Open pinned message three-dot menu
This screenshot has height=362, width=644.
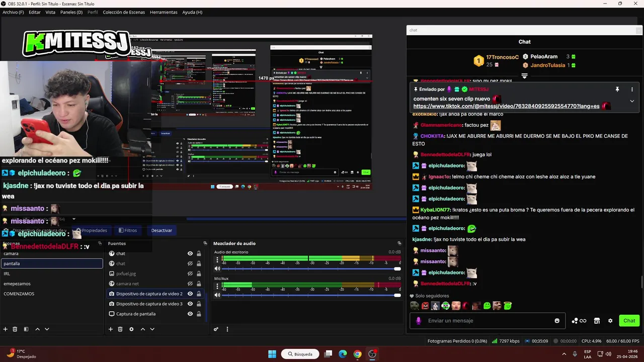[x=632, y=89]
